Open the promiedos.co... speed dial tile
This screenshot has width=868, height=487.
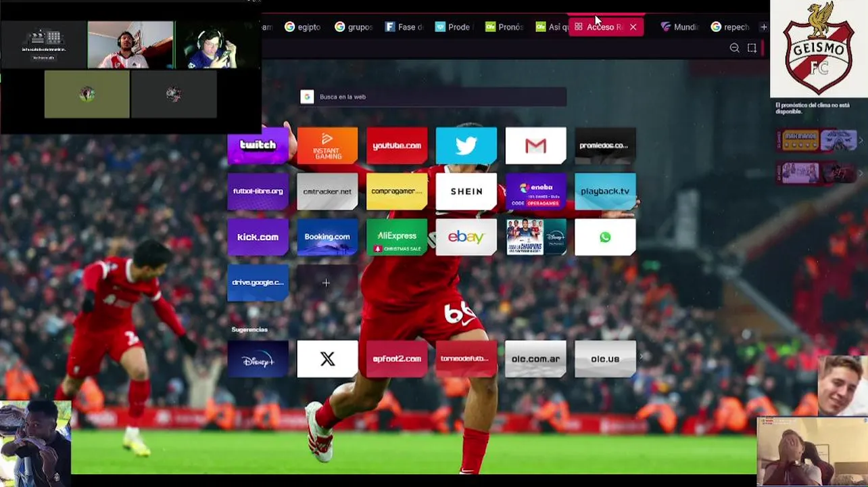605,145
